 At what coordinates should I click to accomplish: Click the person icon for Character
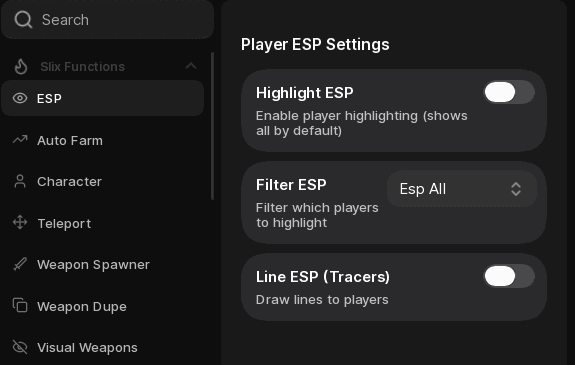click(x=20, y=181)
